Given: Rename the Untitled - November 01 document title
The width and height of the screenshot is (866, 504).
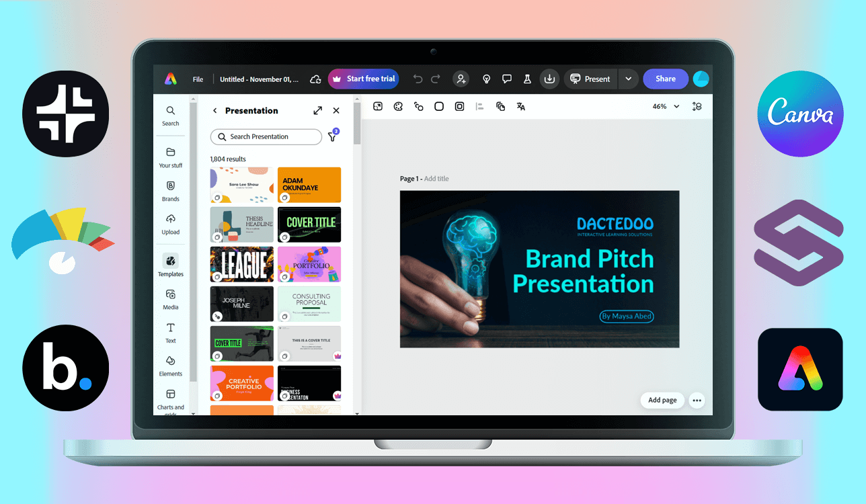Looking at the screenshot, I should [260, 79].
